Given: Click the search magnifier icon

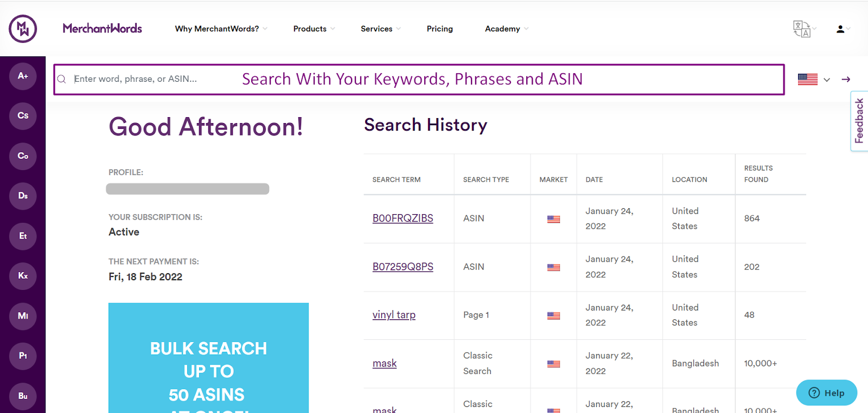Looking at the screenshot, I should point(62,79).
